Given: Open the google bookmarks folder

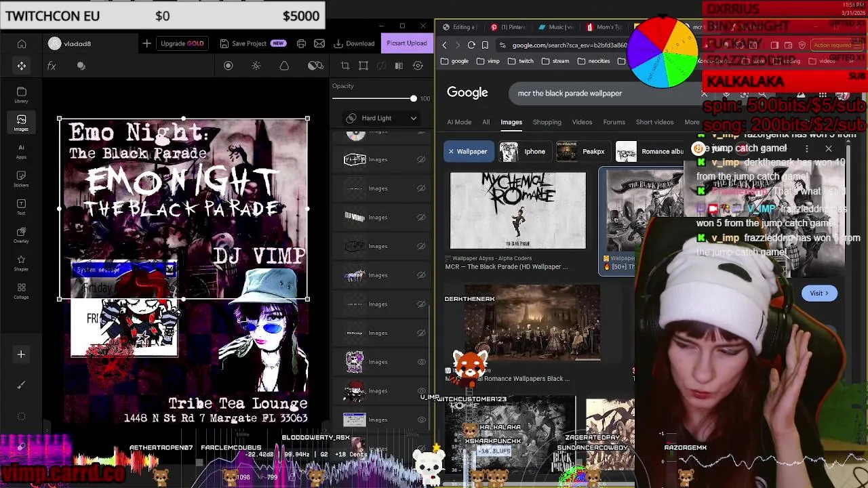Looking at the screenshot, I should point(455,61).
